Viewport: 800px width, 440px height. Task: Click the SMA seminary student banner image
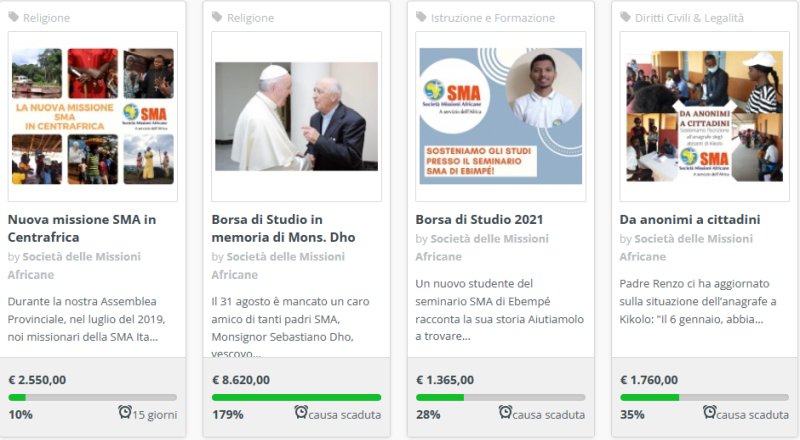pyautogui.click(x=501, y=116)
